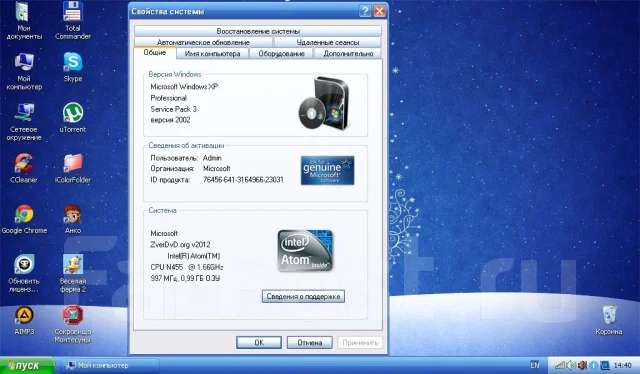Select the Обновить лиценз... desktop icon
640x374 pixels.
(x=24, y=274)
